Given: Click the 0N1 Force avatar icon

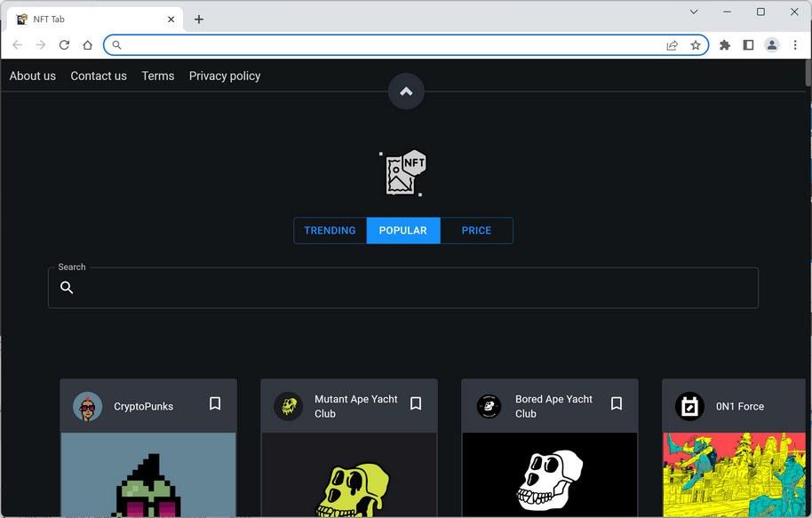Looking at the screenshot, I should 689,407.
